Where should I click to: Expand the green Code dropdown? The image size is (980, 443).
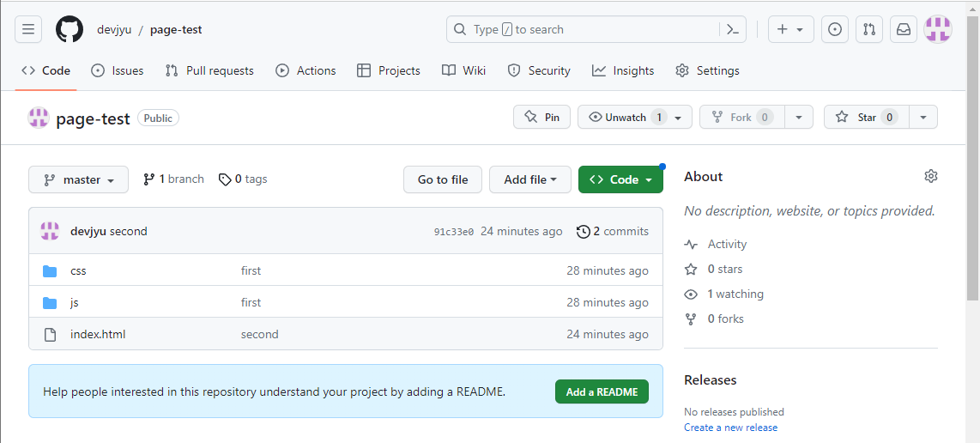click(620, 179)
